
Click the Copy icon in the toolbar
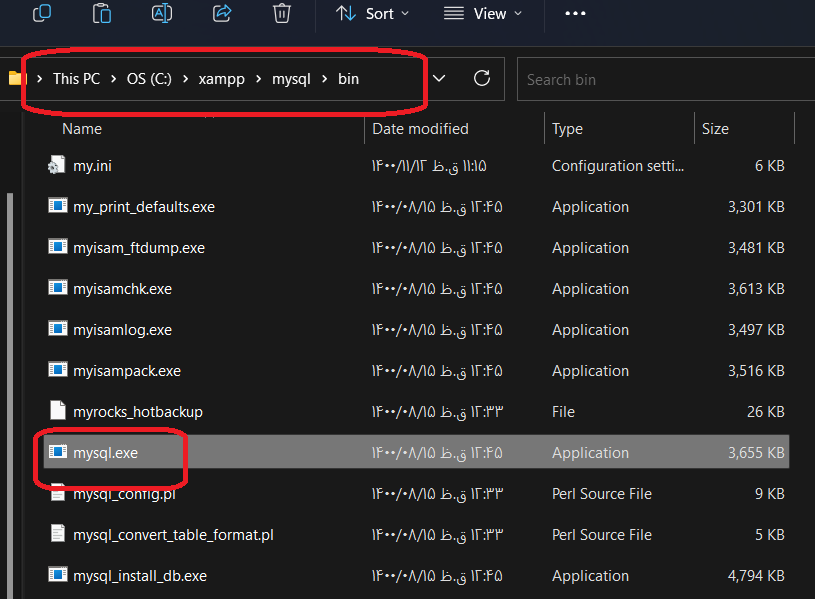tap(42, 13)
